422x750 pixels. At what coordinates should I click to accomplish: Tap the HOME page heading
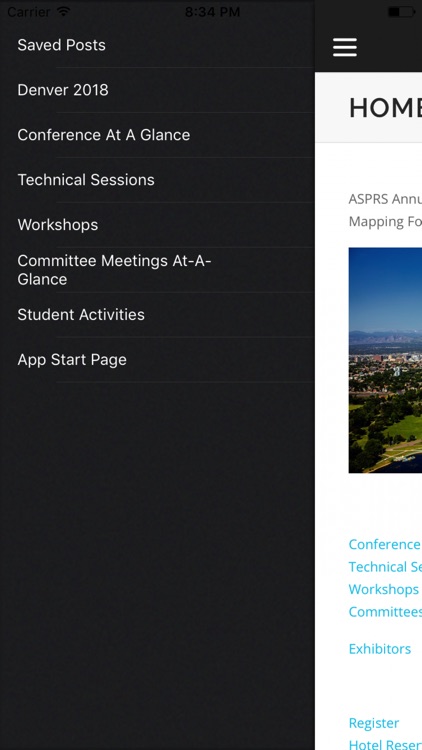tap(385, 108)
